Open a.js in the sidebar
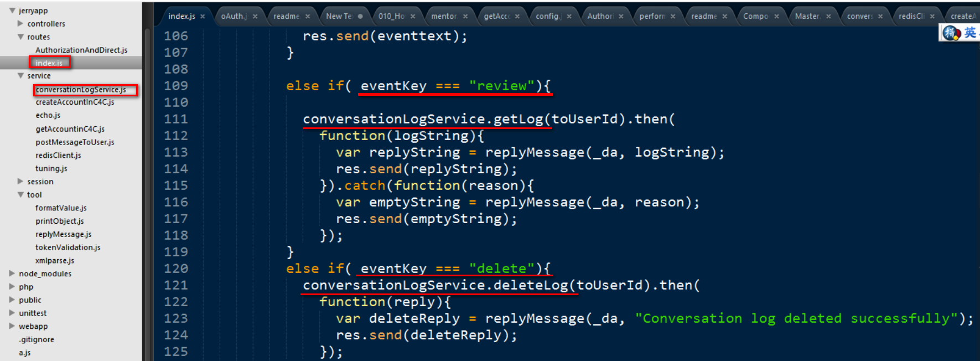The width and height of the screenshot is (980, 361). tap(25, 353)
